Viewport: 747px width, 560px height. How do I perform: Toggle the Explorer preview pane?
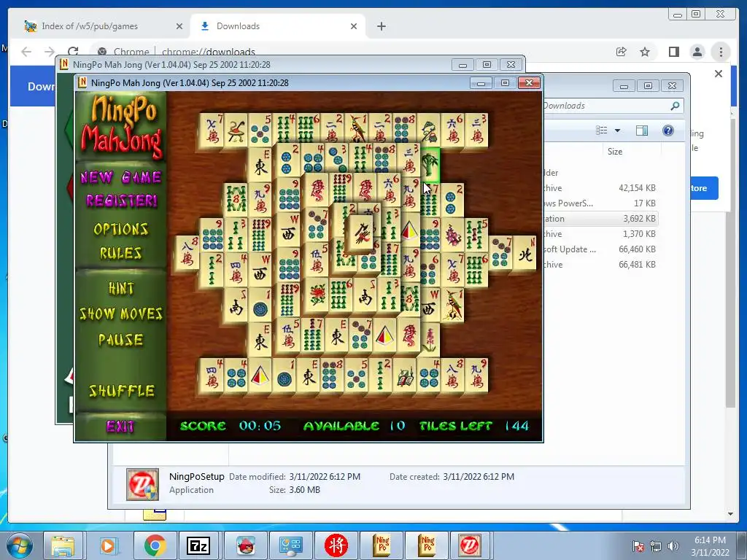pyautogui.click(x=642, y=131)
